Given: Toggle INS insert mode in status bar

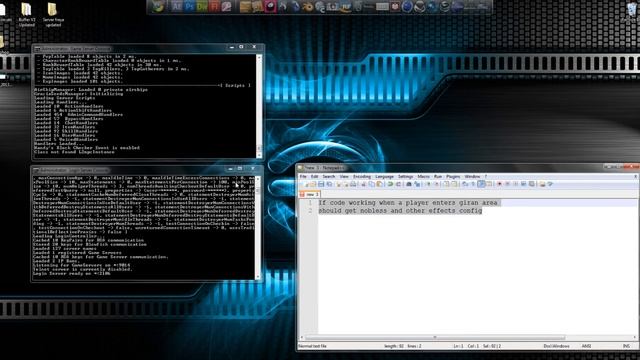Looking at the screenshot, I should 626,346.
